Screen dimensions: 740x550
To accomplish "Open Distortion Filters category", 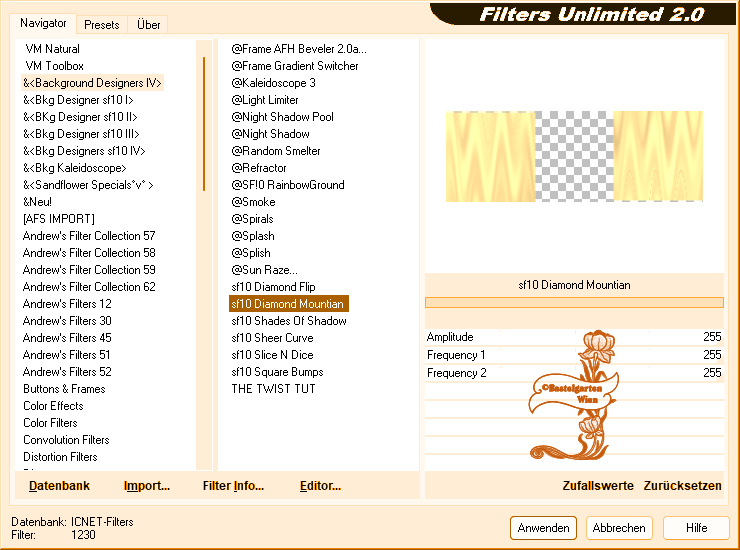I will 60,457.
